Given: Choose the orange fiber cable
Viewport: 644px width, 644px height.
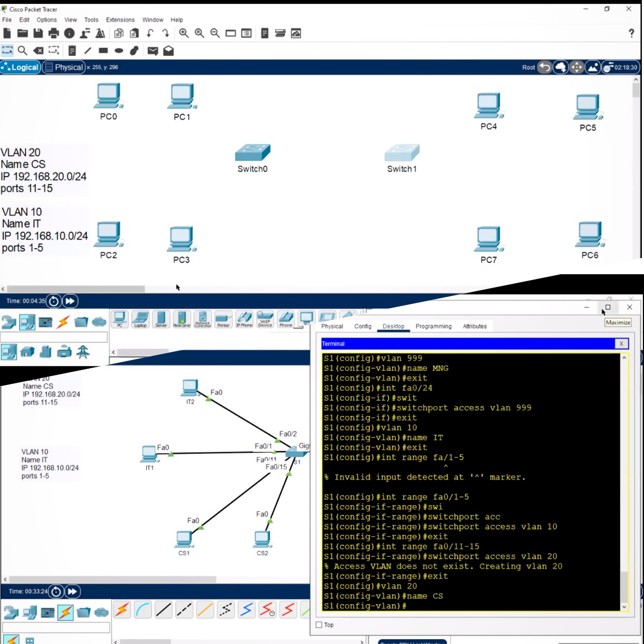Looking at the screenshot, I should click(205, 610).
